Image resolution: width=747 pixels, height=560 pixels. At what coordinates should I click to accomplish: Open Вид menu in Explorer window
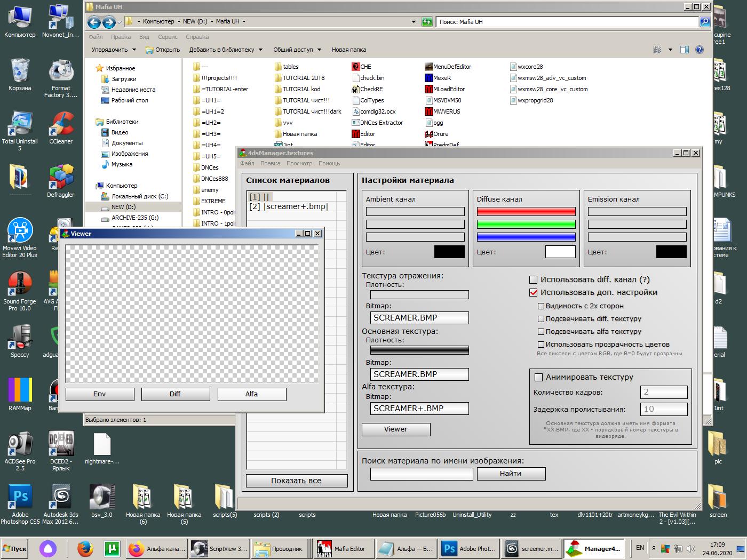pyautogui.click(x=144, y=37)
